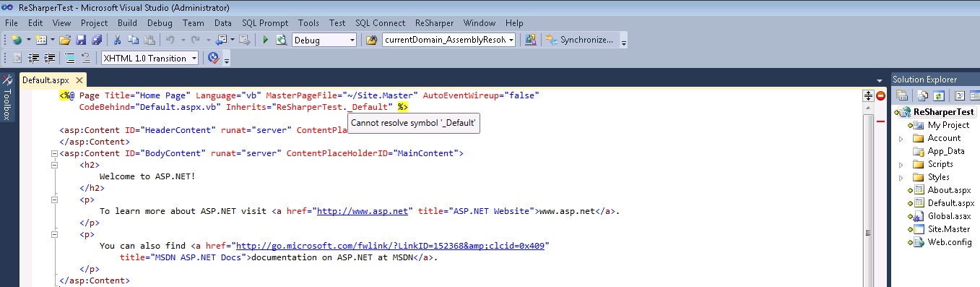This screenshot has height=287, width=980.
Task: Open the Debug configuration dropdown
Action: (352, 40)
